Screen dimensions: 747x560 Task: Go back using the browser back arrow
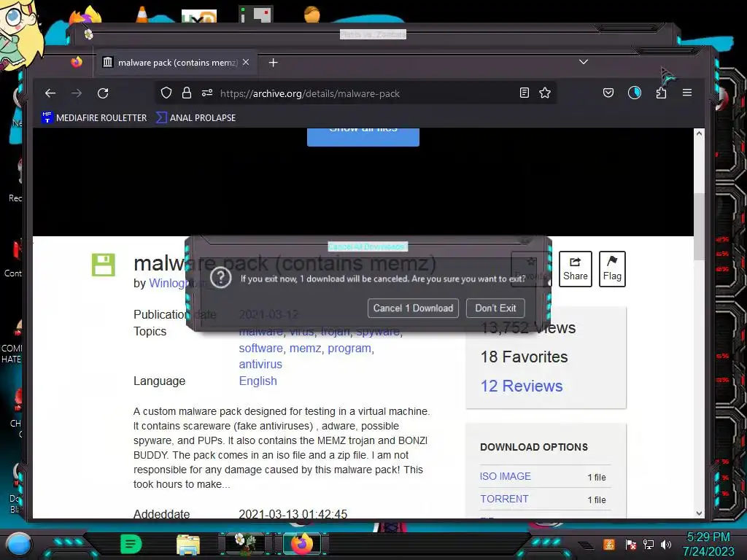point(50,93)
